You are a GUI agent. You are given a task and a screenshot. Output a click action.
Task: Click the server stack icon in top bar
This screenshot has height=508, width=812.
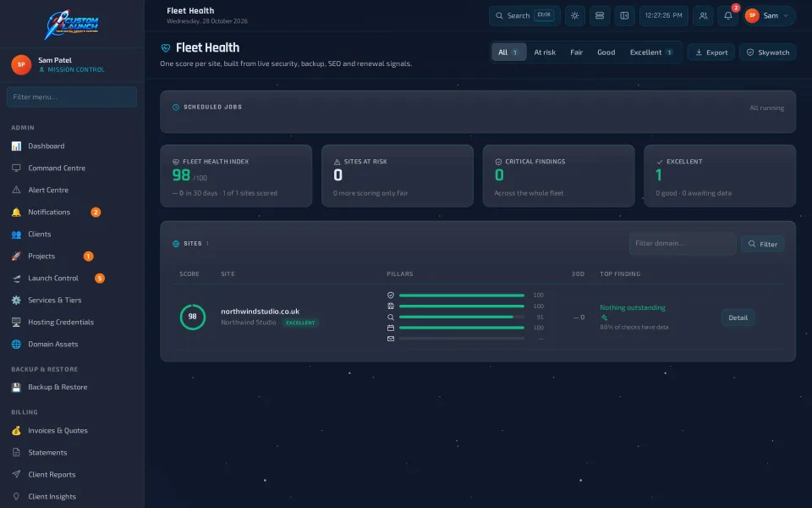(600, 15)
